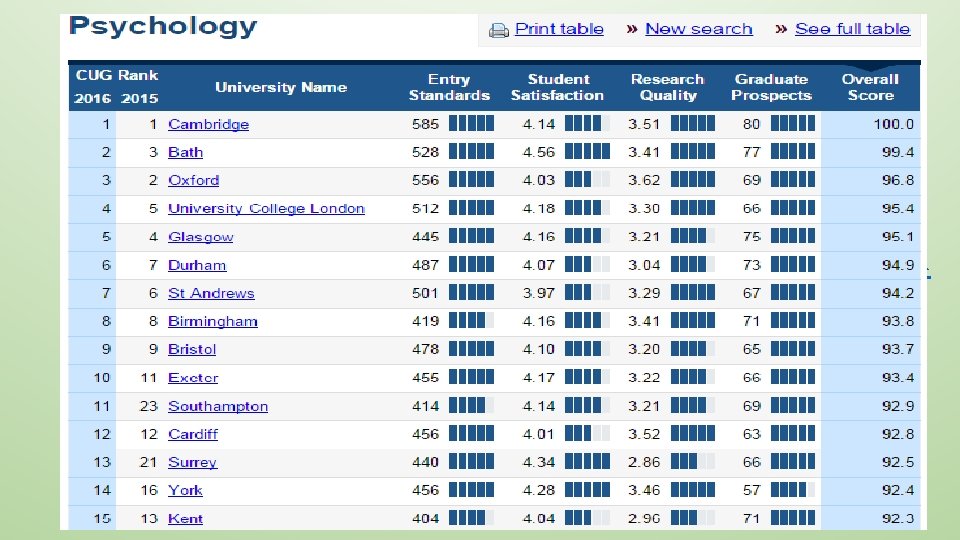
Task: Click York's graduate prospects value 57
Action: [751, 490]
